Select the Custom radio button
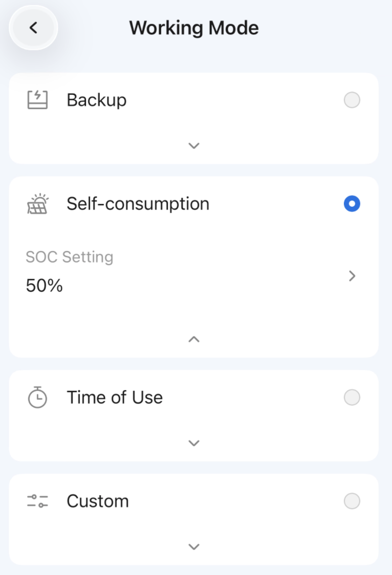392x575 pixels. pos(352,501)
